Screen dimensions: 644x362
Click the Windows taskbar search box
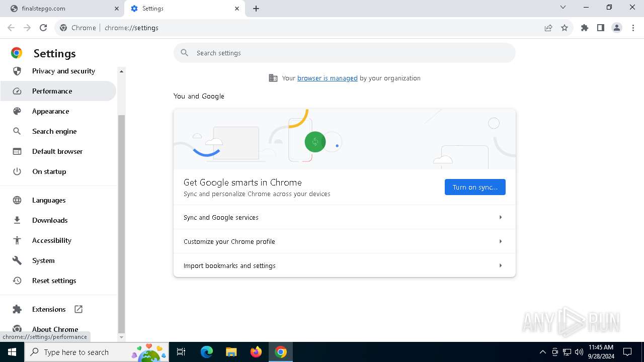97,352
